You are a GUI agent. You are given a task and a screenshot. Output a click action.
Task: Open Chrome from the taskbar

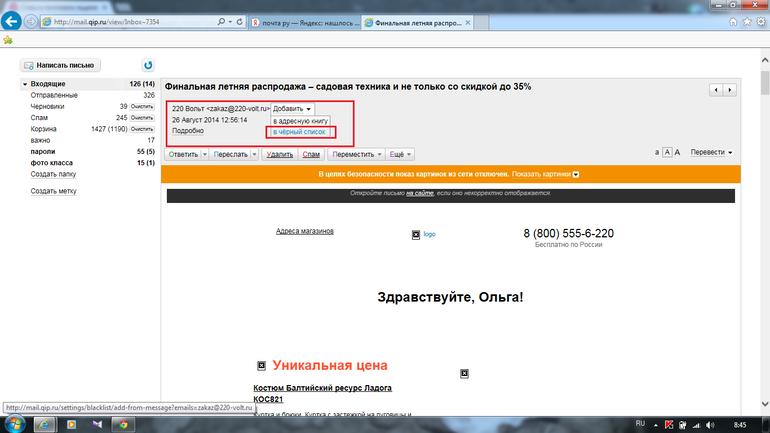(x=122, y=424)
